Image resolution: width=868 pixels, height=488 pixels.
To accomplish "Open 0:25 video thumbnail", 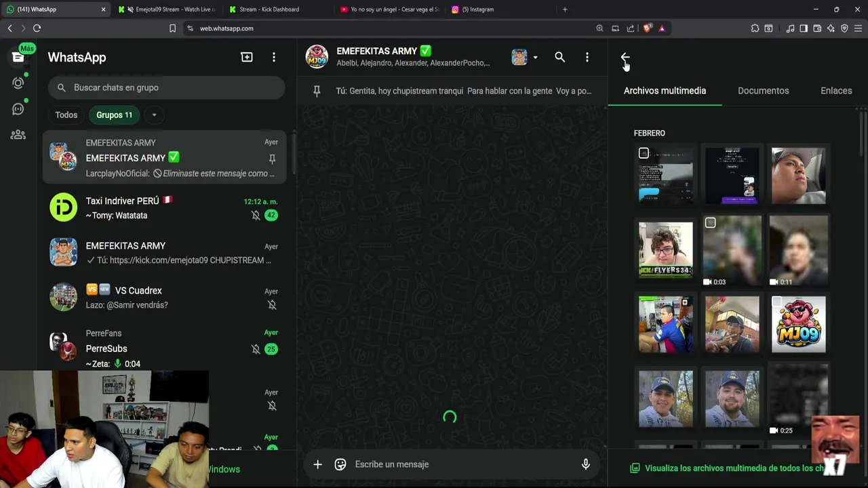I will (x=798, y=399).
